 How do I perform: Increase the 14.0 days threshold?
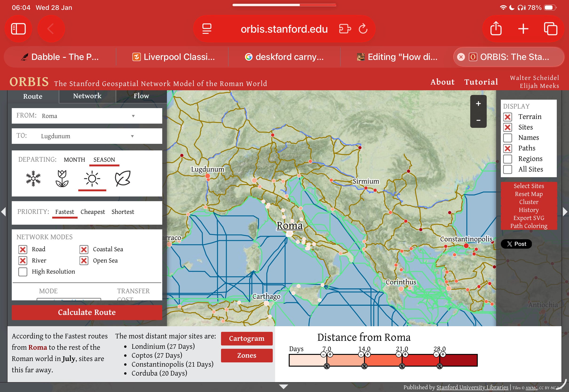[x=367, y=354]
